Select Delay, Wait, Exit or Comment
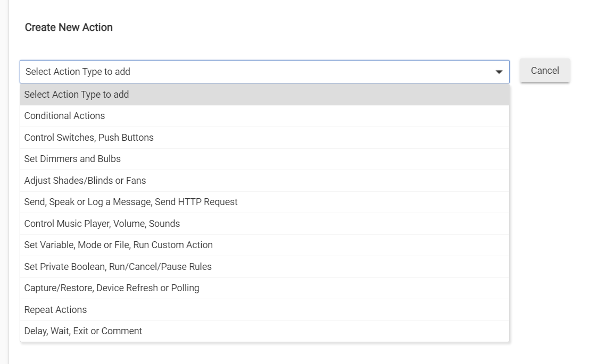 tap(264, 331)
